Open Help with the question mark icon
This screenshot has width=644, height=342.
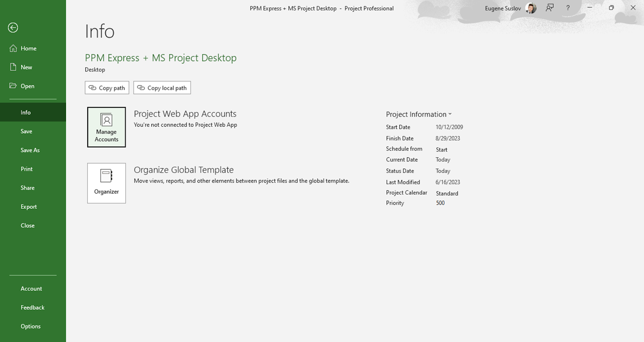[x=568, y=8]
